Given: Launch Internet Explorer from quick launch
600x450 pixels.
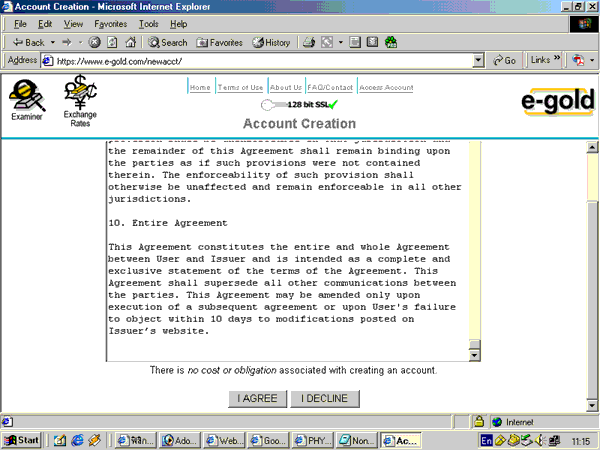Looking at the screenshot, I should click(x=77, y=440).
